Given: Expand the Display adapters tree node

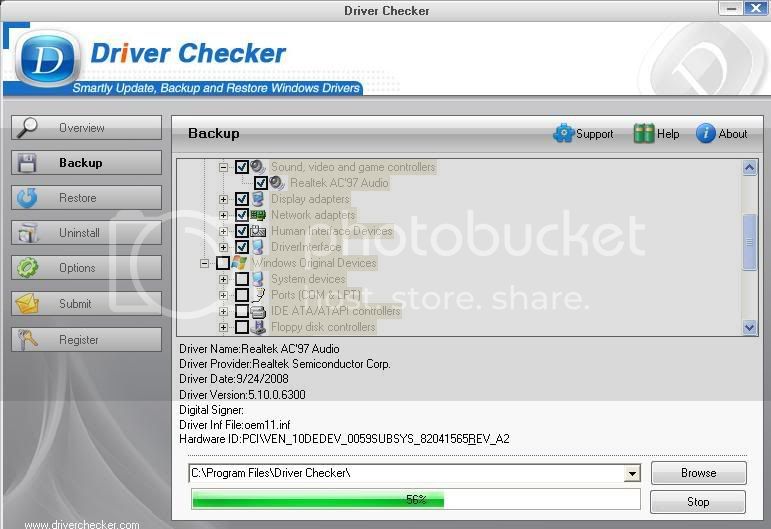Looking at the screenshot, I should pos(223,199).
